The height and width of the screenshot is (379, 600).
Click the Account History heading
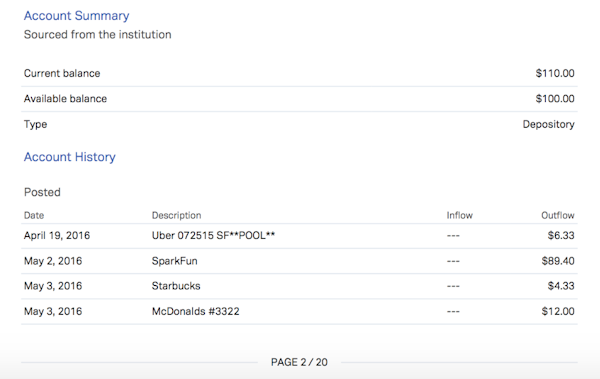pos(70,157)
